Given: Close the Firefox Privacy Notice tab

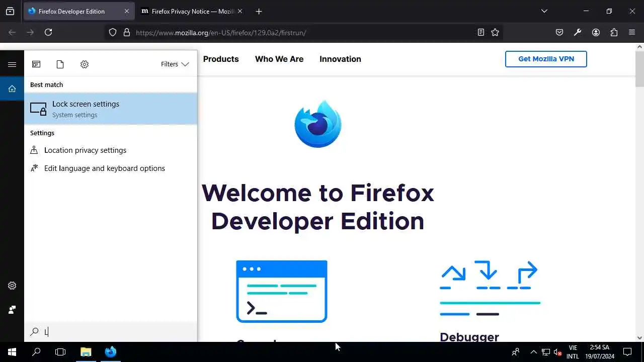Looking at the screenshot, I should pos(239,11).
